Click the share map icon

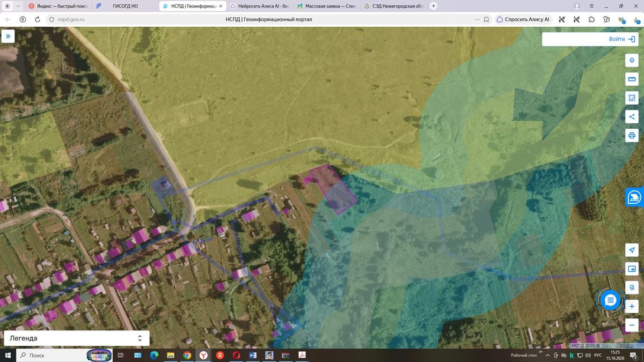(632, 116)
